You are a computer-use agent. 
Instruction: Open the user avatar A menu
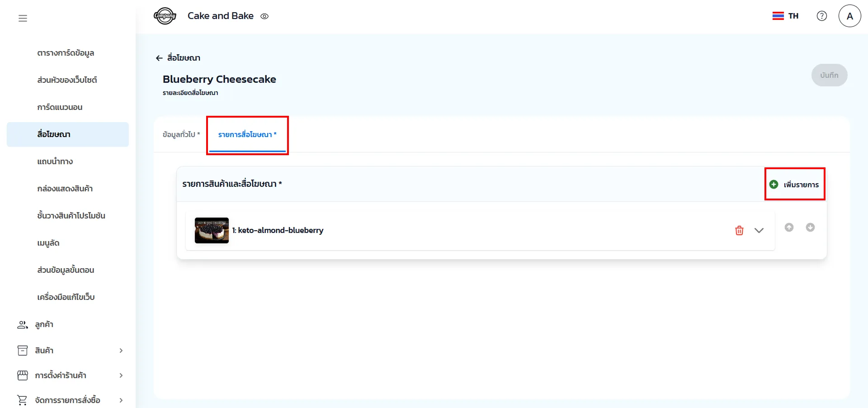[849, 16]
